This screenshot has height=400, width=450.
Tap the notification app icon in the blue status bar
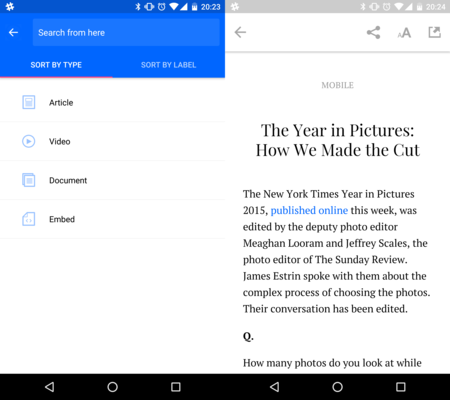pyautogui.click(x=10, y=7)
